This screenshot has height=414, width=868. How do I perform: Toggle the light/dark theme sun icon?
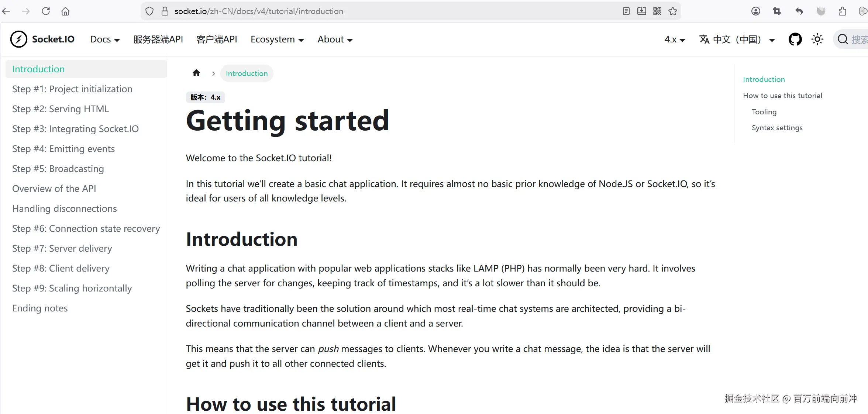[x=817, y=39]
